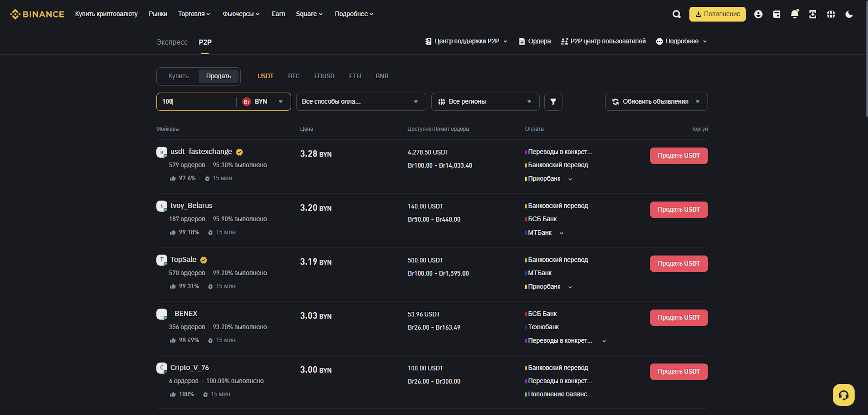
Task: Open the chat support headset button
Action: click(844, 395)
